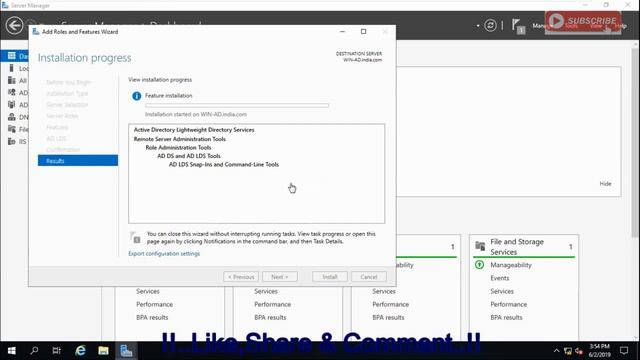Viewport: 640px width, 360px height.
Task: Click the notification flag icon in wizard note
Action: [x=135, y=238]
